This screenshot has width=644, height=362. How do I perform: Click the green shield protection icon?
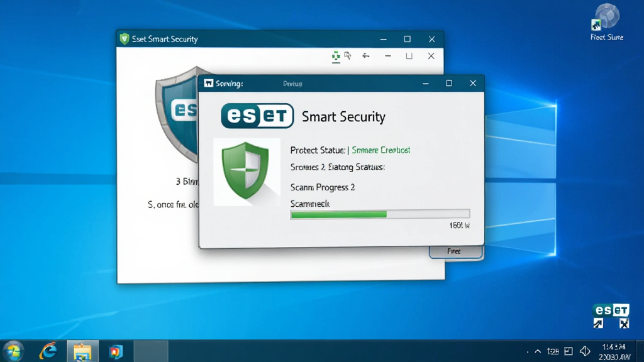[245, 171]
